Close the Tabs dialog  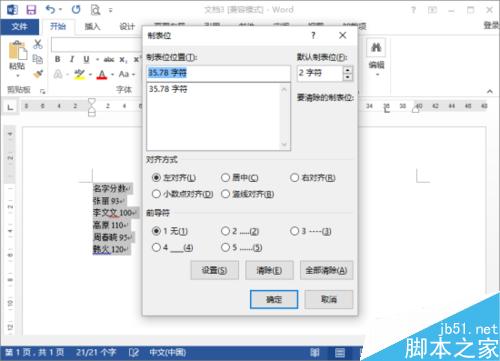pos(342,35)
